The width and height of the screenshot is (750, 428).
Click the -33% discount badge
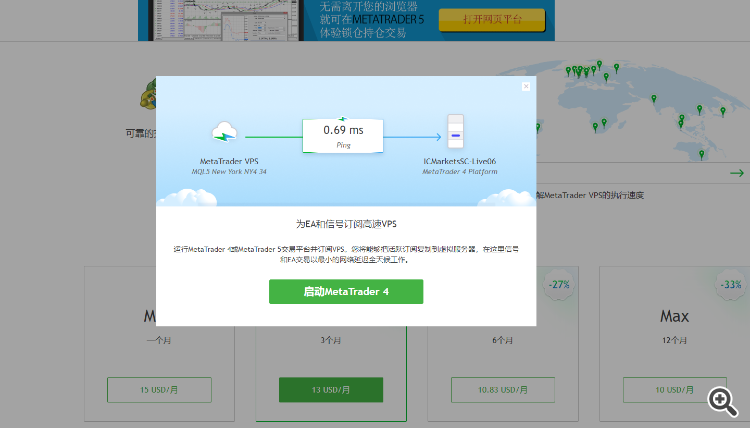(731, 285)
